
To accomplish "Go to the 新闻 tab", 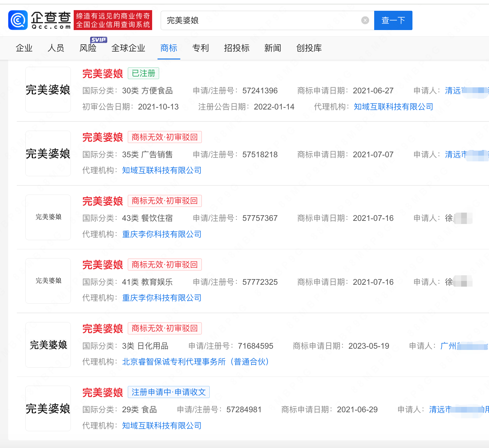I will tap(273, 48).
